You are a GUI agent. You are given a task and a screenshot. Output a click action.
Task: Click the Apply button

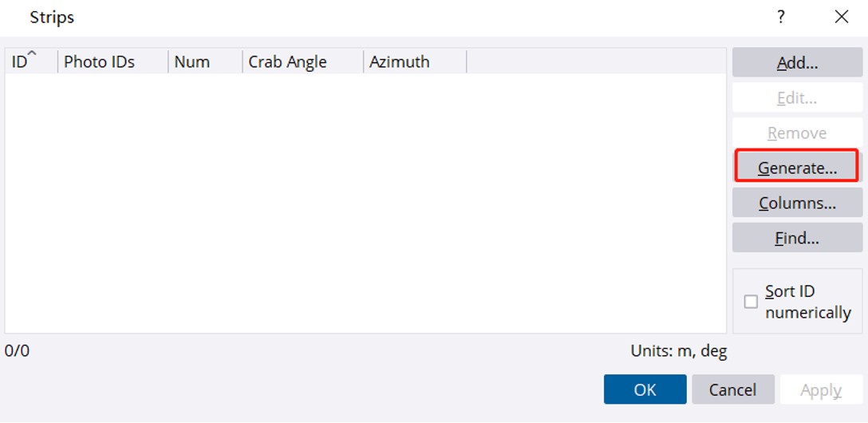(820, 389)
